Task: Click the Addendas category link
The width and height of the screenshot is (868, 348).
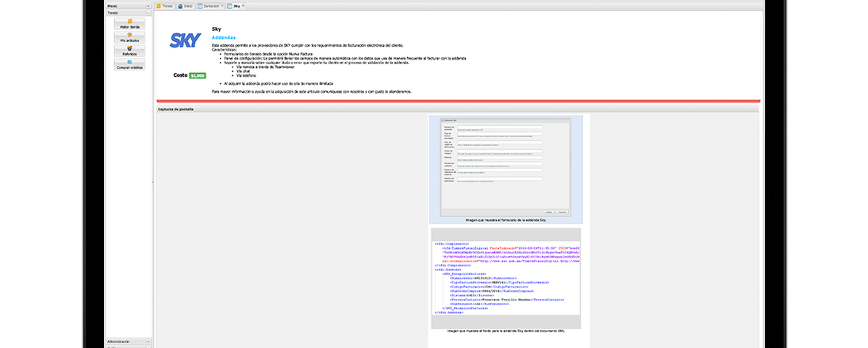Action: click(224, 37)
